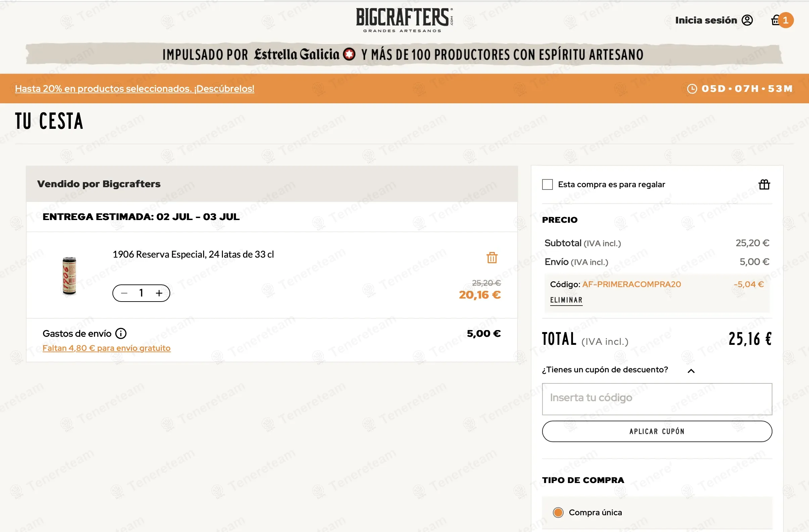This screenshot has height=532, width=809.
Task: Delete 1906 Reserva Especial with trash icon
Action: (x=492, y=258)
